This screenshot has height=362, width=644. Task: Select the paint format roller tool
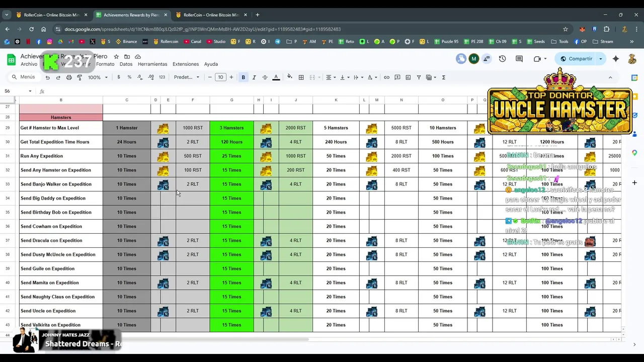79,77
